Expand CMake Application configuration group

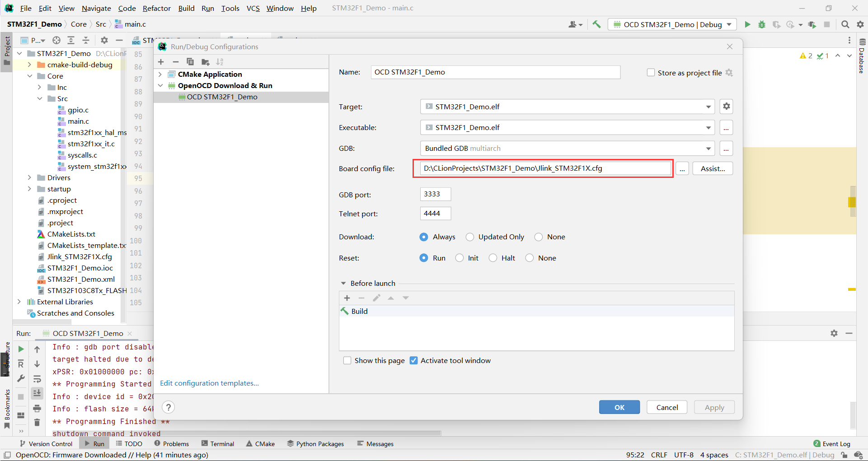pyautogui.click(x=160, y=74)
